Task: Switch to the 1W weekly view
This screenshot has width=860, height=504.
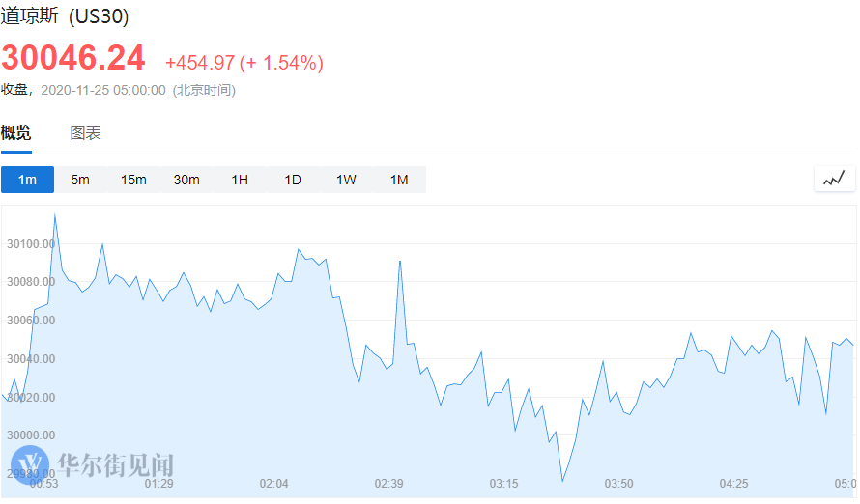Action: [x=346, y=180]
